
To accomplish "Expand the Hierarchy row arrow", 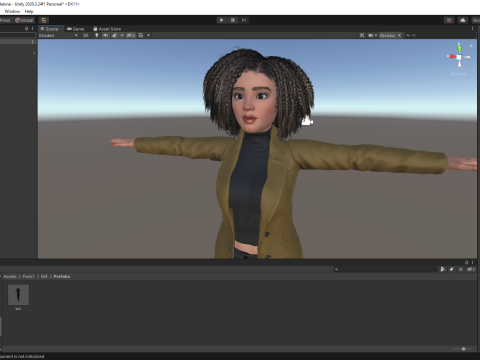I will pos(34,53).
